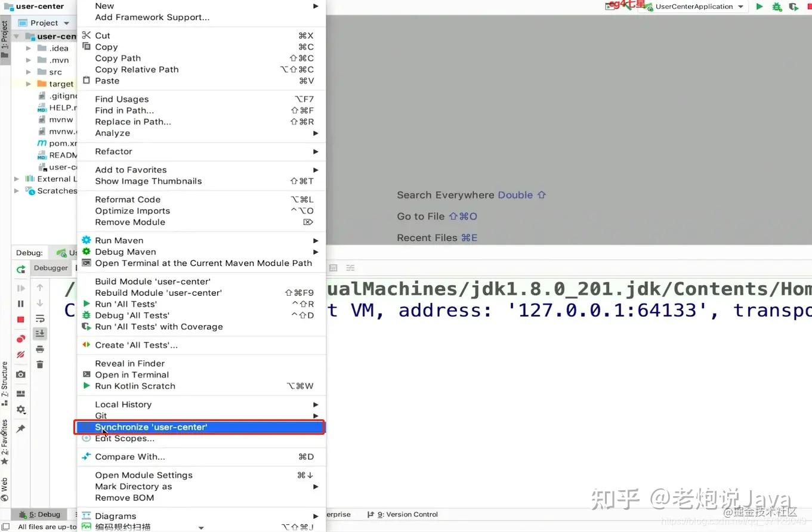Click the Debug bug icon in top toolbar
Image resolution: width=812 pixels, height=532 pixels.
pos(776,7)
